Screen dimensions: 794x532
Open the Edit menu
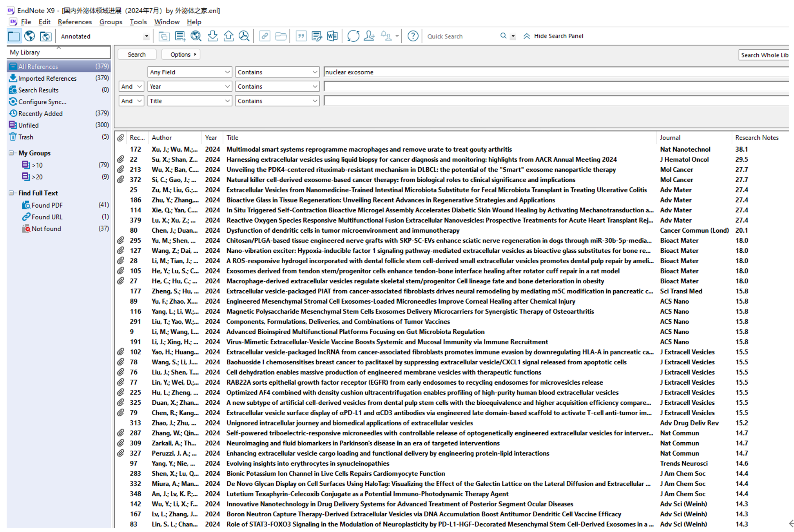tap(44, 22)
